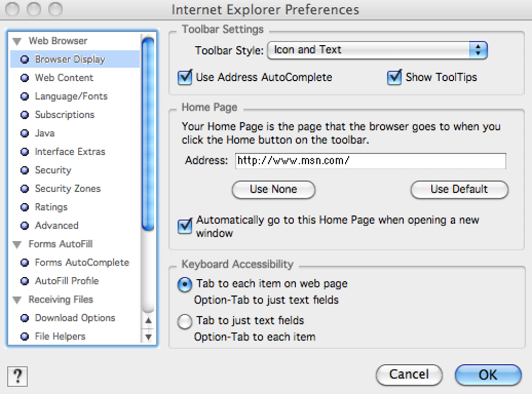Select Security Zones in sidebar
This screenshot has width=532, height=394.
point(67,189)
